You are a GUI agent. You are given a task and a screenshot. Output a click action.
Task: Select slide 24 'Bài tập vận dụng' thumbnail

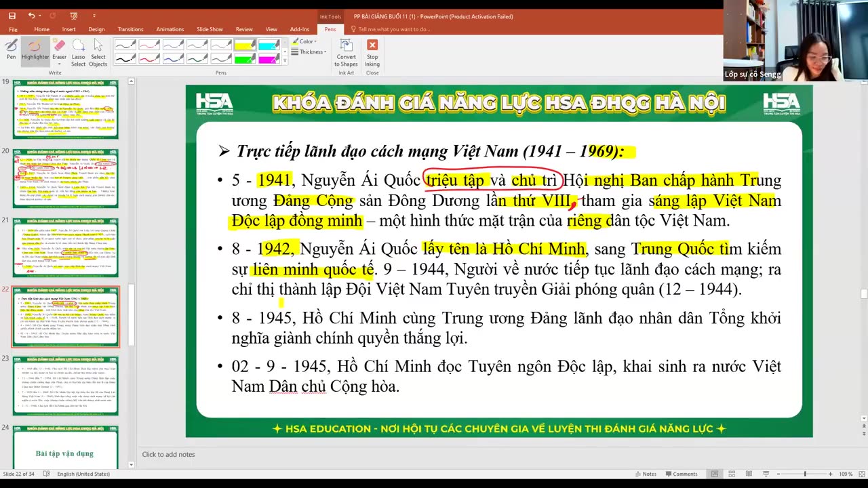(65, 447)
